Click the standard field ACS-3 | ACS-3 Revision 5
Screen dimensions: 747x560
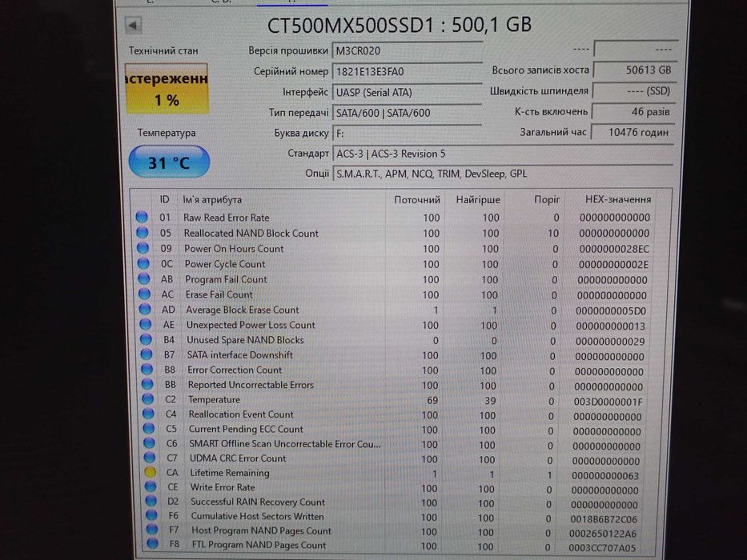point(503,154)
